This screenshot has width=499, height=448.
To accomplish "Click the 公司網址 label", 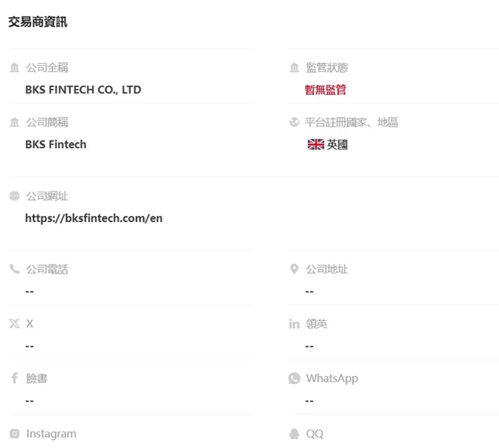I will [x=47, y=196].
